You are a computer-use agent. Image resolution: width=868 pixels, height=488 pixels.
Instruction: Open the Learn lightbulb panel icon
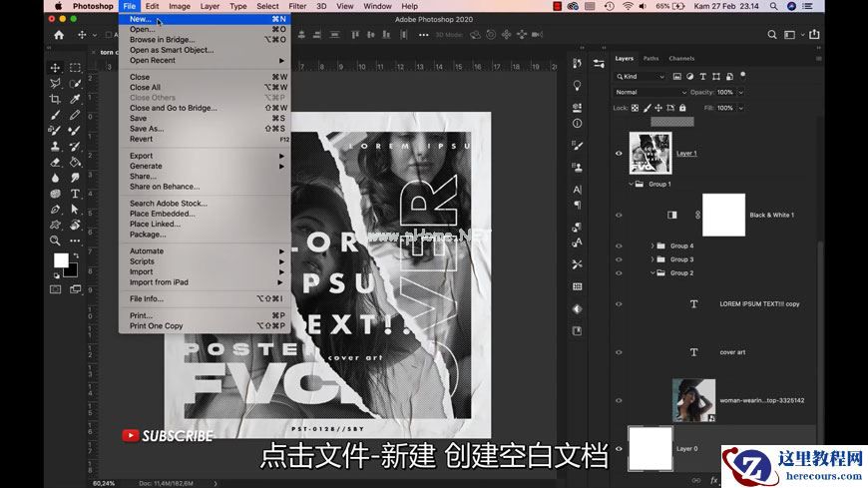tap(577, 85)
